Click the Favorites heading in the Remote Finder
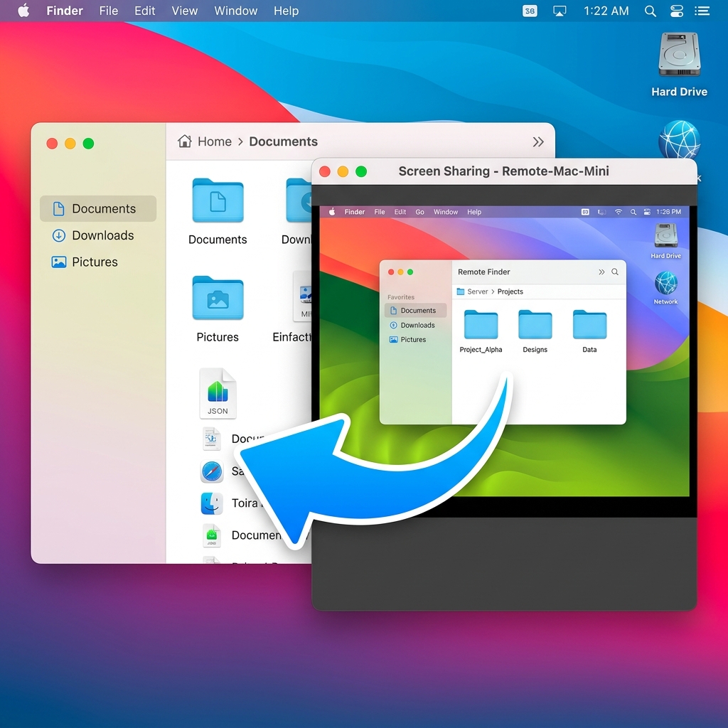 pyautogui.click(x=401, y=297)
